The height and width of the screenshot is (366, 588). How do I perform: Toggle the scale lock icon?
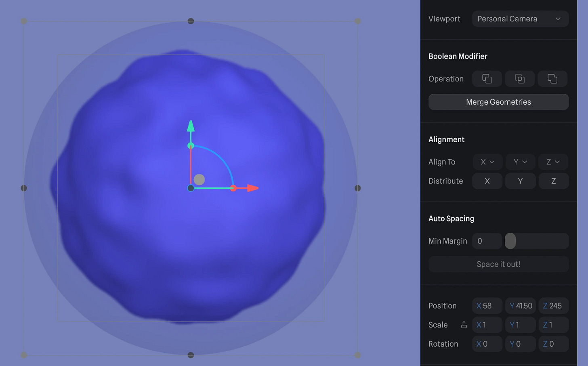[464, 325]
